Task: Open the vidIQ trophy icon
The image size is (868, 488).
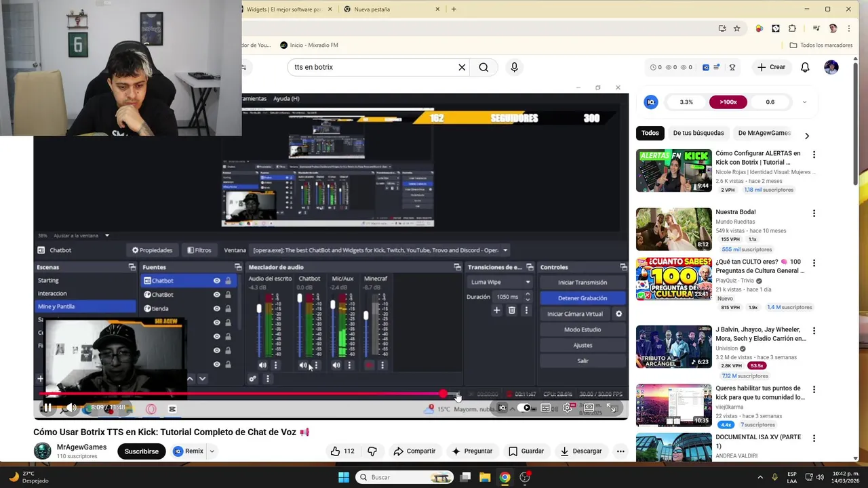Action: [732, 67]
